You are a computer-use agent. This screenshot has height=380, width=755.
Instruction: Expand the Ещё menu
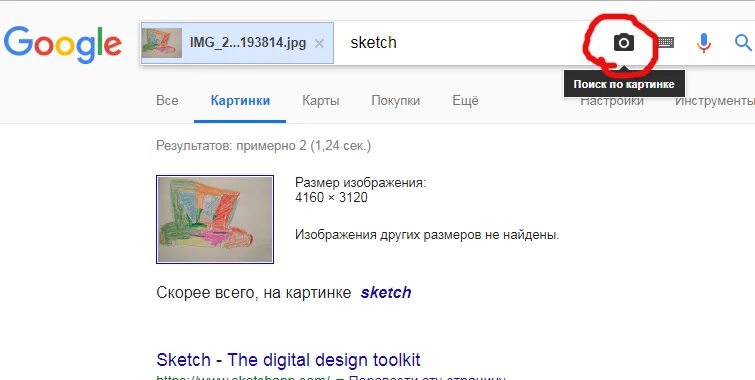(465, 100)
